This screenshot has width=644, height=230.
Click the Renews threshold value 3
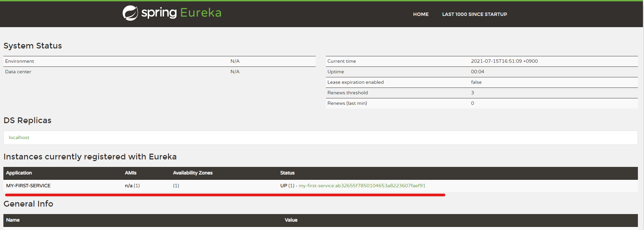(x=472, y=93)
